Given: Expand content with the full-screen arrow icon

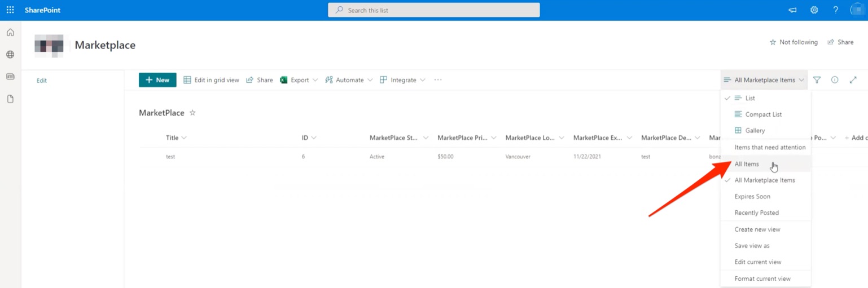Looking at the screenshot, I should (853, 80).
